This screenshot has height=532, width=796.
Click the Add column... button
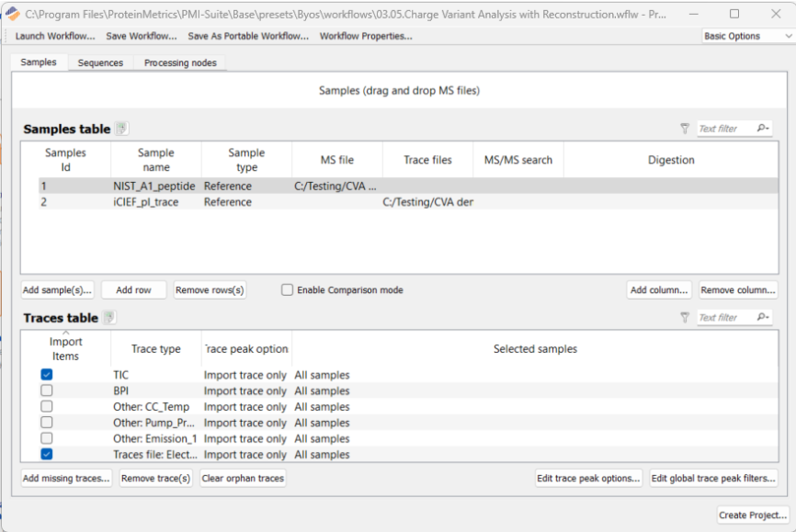659,289
